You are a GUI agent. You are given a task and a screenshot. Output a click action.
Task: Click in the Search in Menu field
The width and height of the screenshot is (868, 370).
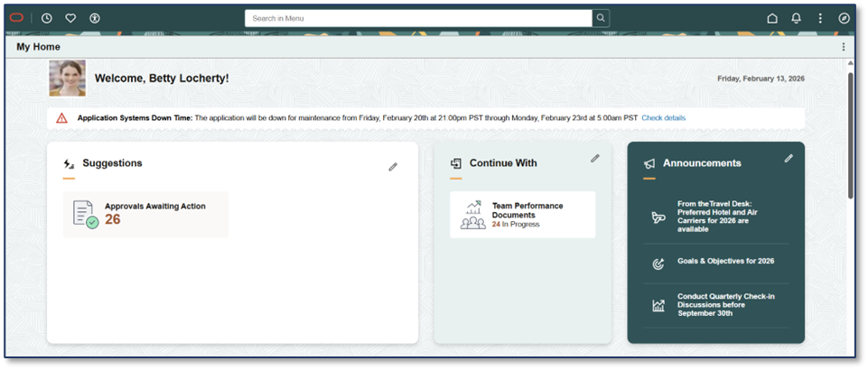click(x=418, y=18)
